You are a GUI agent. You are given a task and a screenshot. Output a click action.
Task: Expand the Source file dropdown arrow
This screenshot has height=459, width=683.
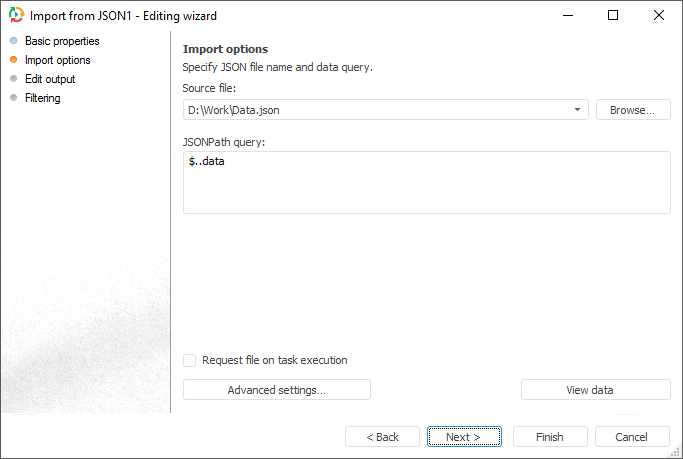pos(579,110)
